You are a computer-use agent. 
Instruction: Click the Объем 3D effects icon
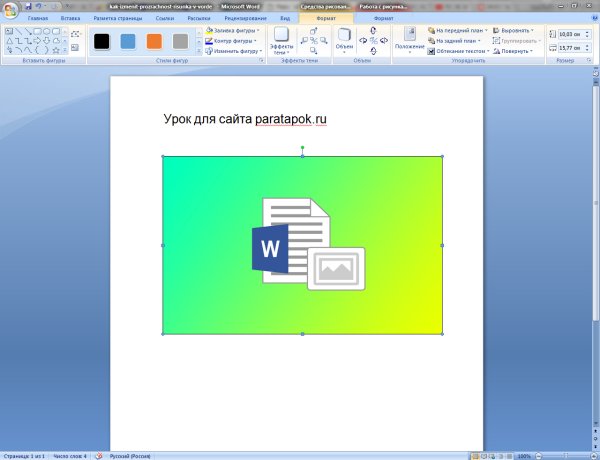[344, 40]
